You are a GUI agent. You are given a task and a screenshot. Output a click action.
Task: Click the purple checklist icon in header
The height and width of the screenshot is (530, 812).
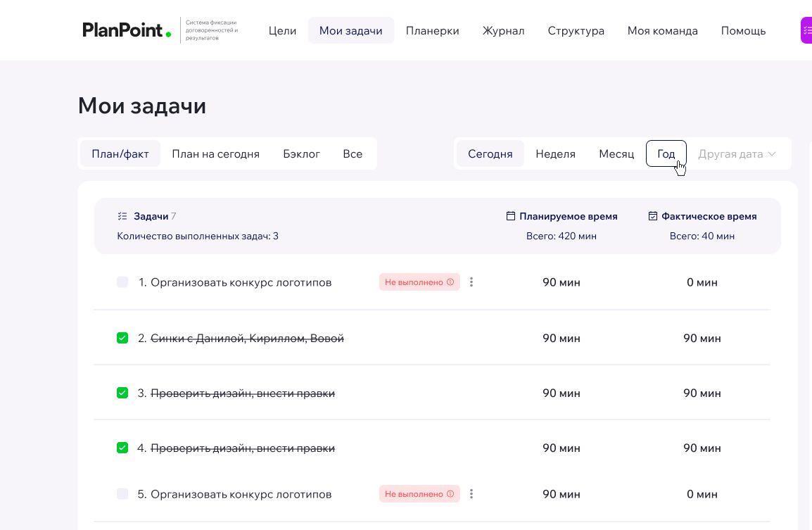[x=806, y=30]
